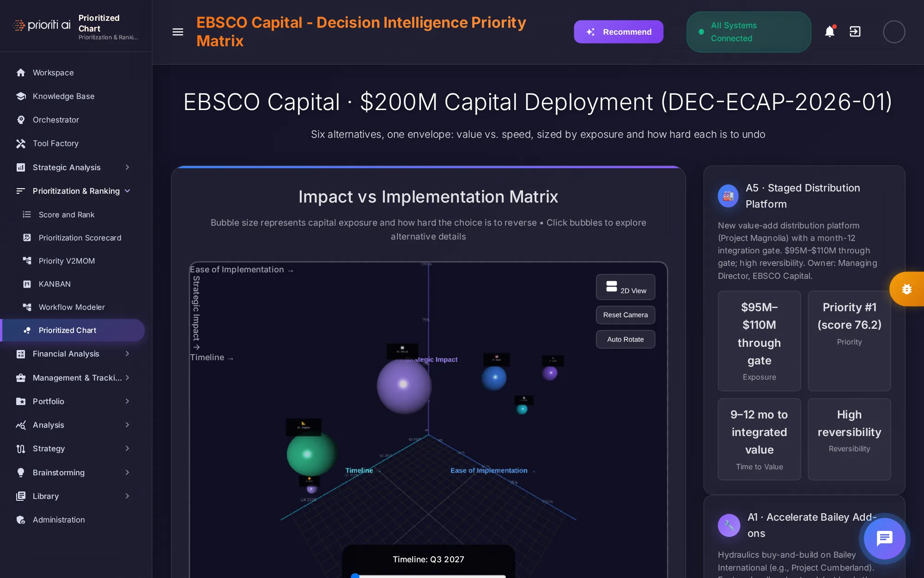The height and width of the screenshot is (578, 924).
Task: Click the Knowledge Base graduation cap icon
Action: pos(21,96)
